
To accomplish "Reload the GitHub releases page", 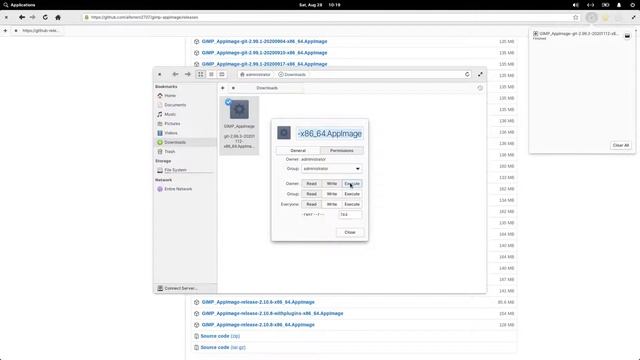I will click(45, 17).
